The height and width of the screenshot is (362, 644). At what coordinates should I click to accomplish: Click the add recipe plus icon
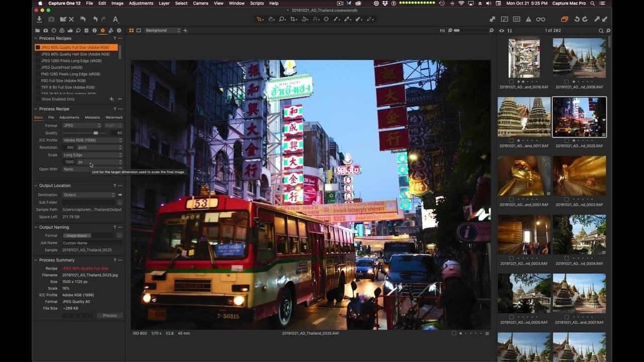[112, 99]
